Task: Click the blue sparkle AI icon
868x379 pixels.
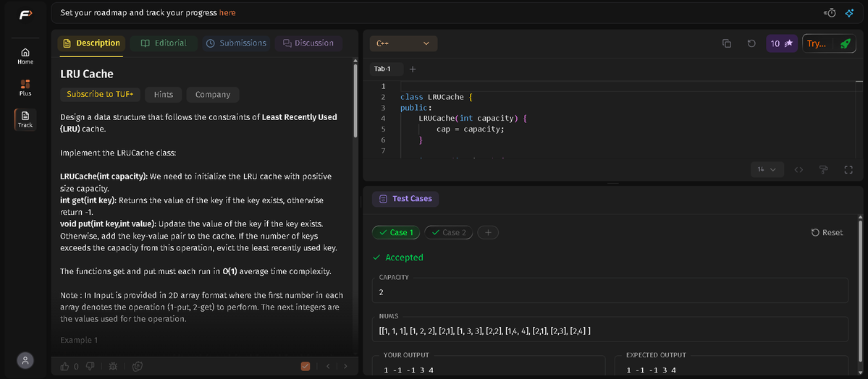Action: point(849,13)
